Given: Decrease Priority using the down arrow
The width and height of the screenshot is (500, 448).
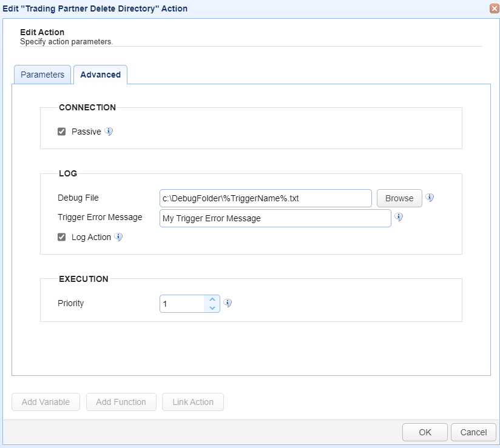Looking at the screenshot, I should point(212,308).
